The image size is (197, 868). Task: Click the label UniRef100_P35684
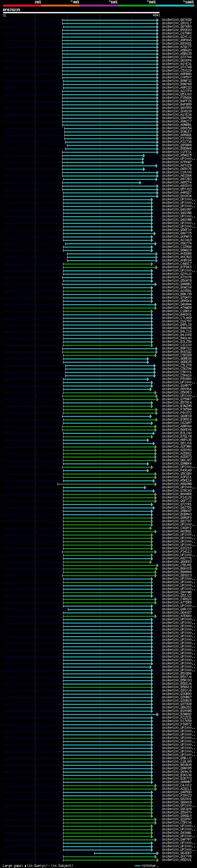tap(177, 98)
